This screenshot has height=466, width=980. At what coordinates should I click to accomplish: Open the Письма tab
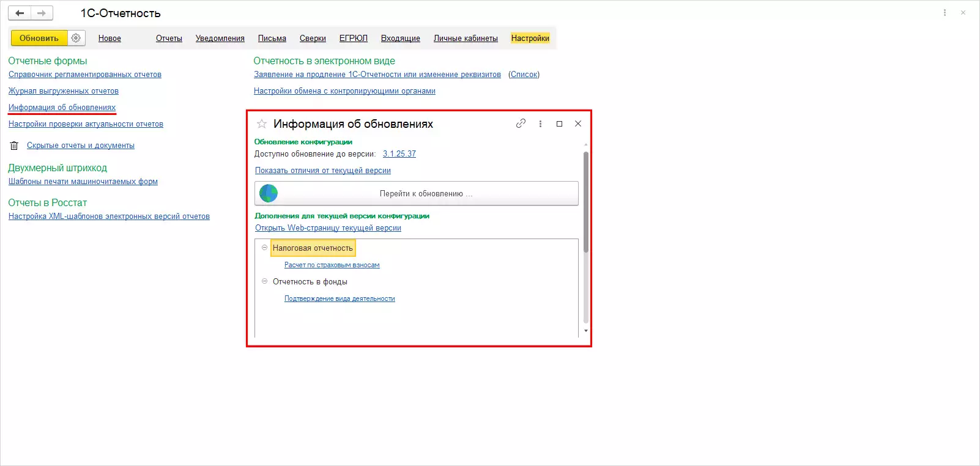click(x=272, y=38)
